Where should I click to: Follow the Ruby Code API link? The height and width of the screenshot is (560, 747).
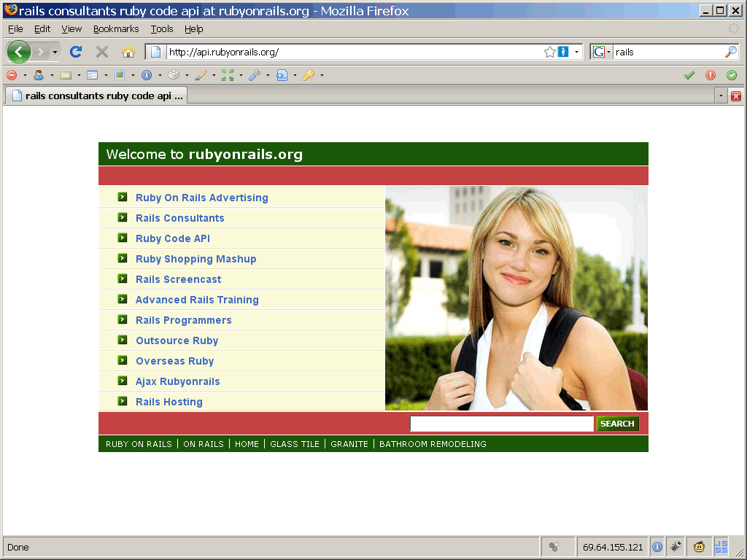coord(172,238)
